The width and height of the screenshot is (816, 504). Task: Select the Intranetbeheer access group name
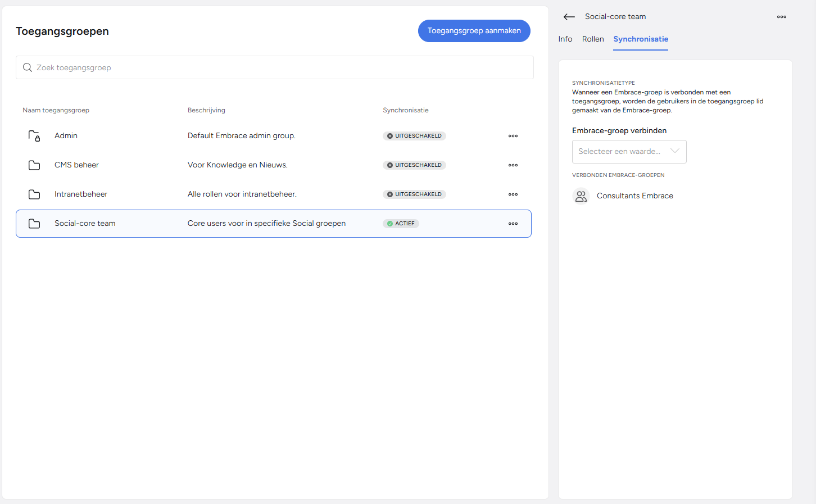(81, 194)
